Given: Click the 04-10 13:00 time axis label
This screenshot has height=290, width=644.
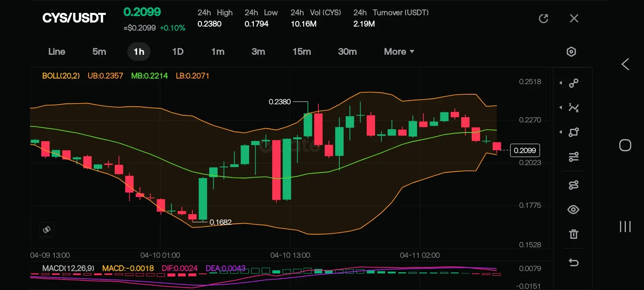Looking at the screenshot, I should pos(290,255).
